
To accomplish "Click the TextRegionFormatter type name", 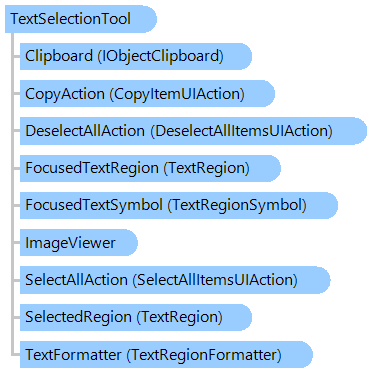I will tap(204, 355).
